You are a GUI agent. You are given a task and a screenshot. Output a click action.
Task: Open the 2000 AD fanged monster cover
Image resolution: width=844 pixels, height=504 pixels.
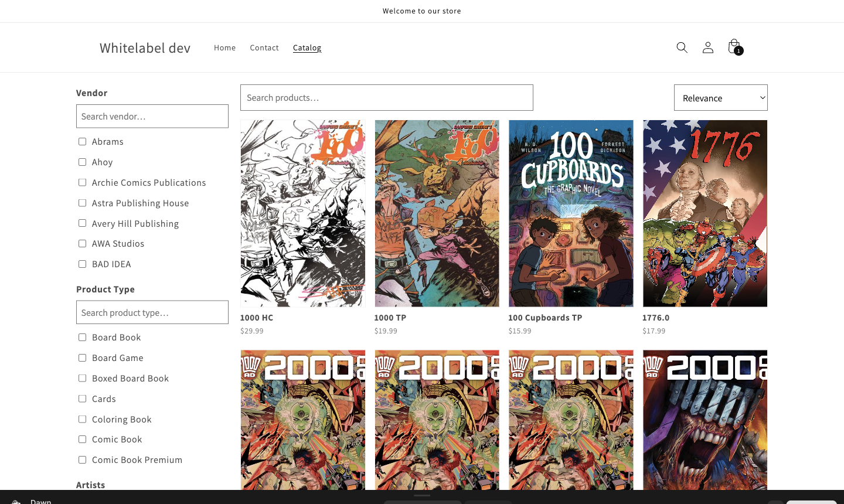click(x=705, y=420)
